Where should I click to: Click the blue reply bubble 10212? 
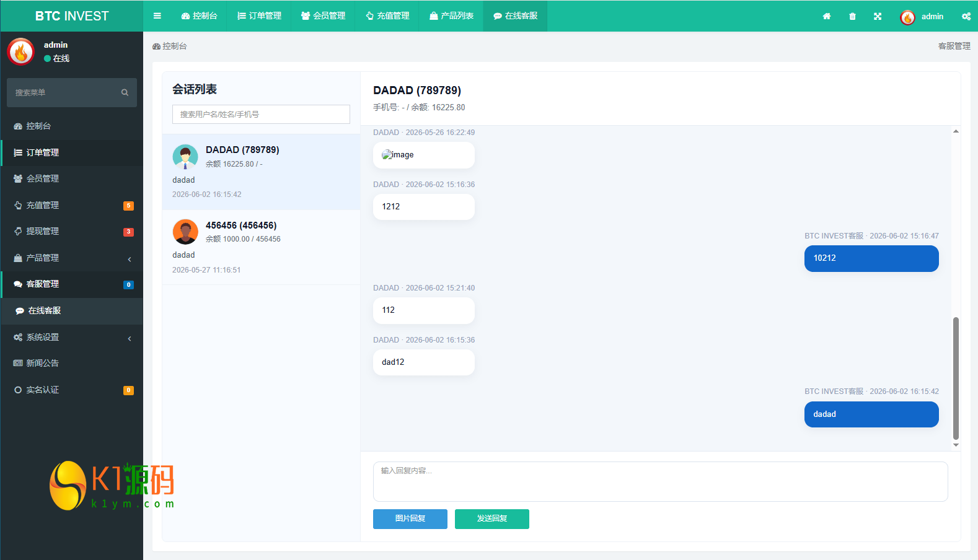(871, 258)
